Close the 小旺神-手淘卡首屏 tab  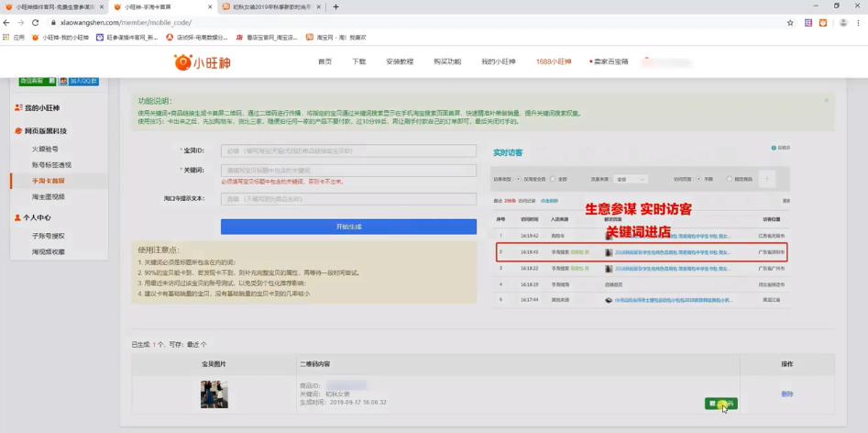(210, 7)
